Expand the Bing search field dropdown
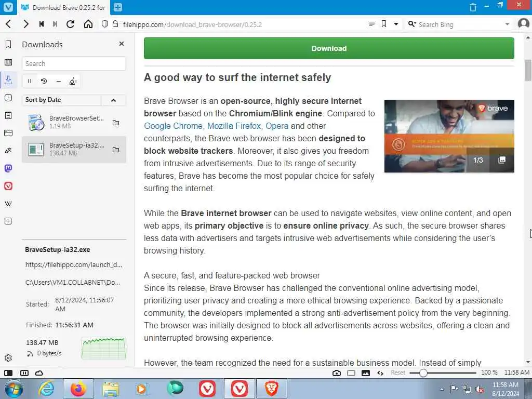 [x=507, y=24]
